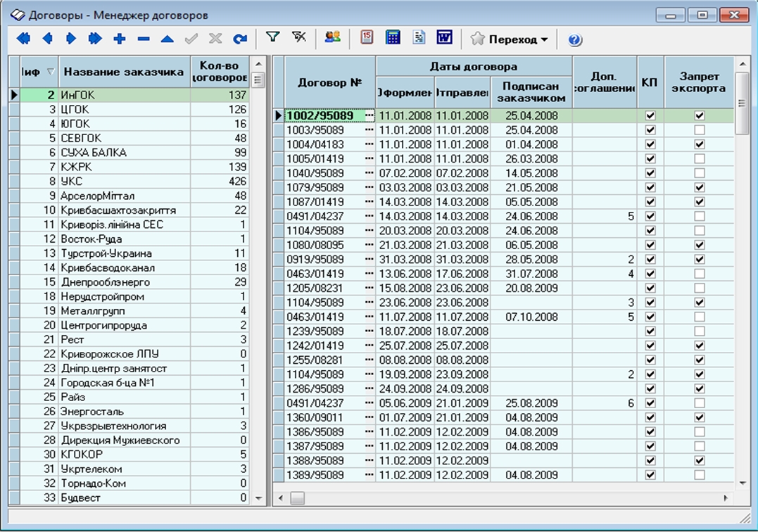Sort by Кол-во договоров column header

point(220,72)
